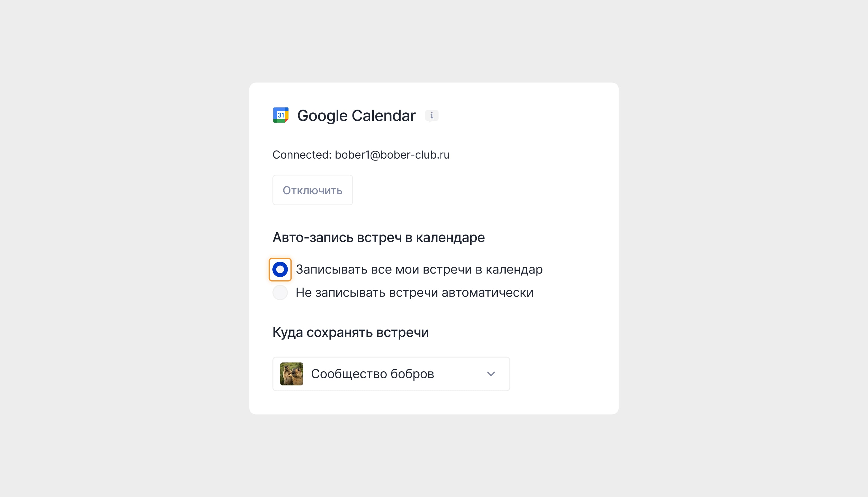Click the 'Куда сохранять встречи' heading

tap(350, 332)
